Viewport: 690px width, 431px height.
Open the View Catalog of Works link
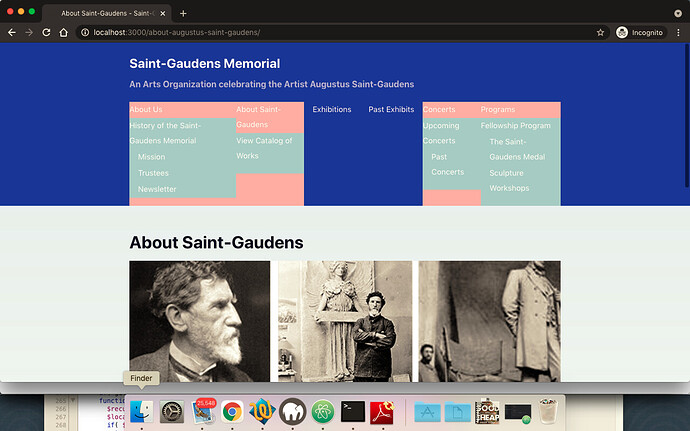264,148
